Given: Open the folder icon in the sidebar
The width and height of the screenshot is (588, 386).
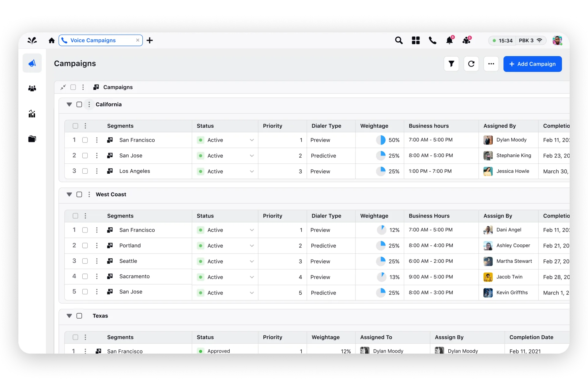Looking at the screenshot, I should (32, 138).
